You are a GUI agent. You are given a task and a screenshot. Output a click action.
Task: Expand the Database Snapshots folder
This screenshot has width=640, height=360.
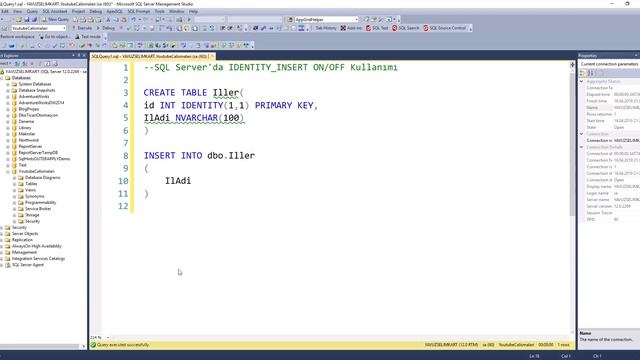tap(8, 90)
